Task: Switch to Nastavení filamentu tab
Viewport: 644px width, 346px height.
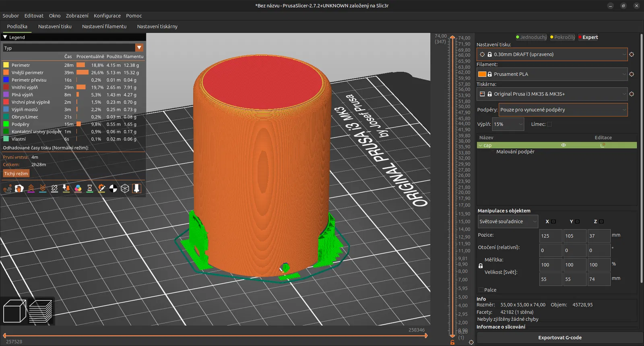Action: 104,27
